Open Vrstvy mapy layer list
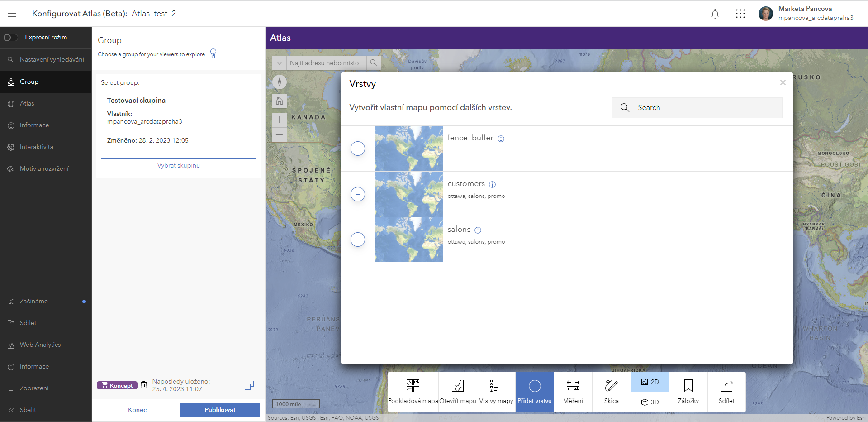This screenshot has width=868, height=422. (496, 392)
